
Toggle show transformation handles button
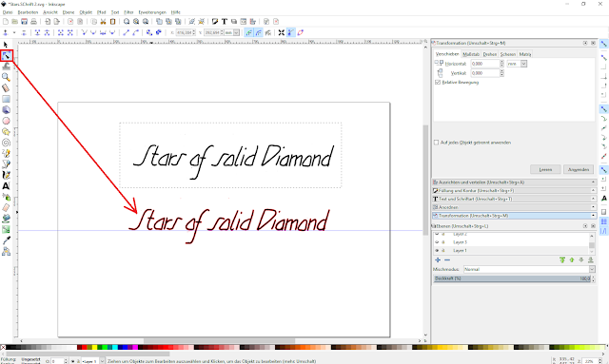pyautogui.click(x=282, y=32)
